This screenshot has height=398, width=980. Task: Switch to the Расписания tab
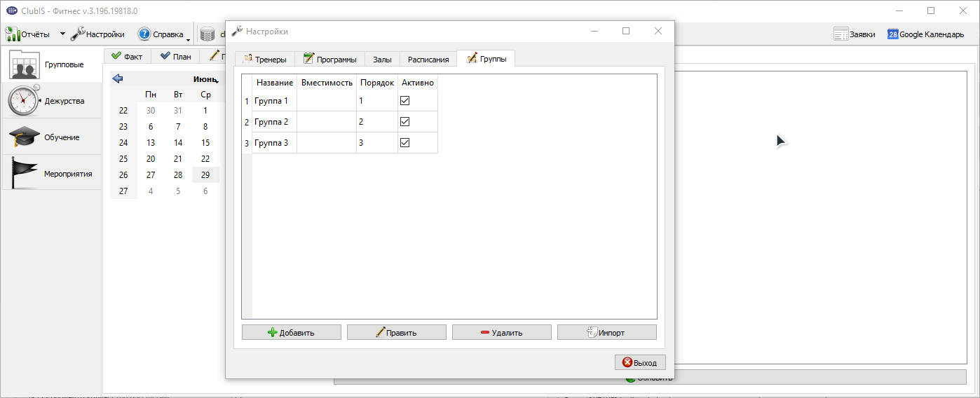click(x=428, y=59)
